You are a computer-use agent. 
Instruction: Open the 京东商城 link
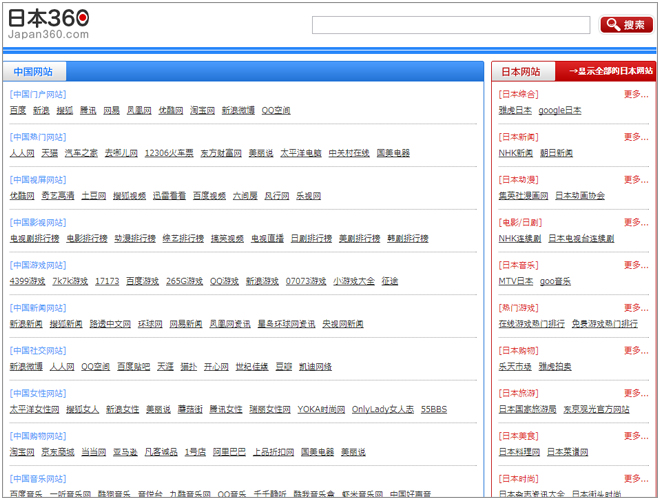click(x=58, y=452)
